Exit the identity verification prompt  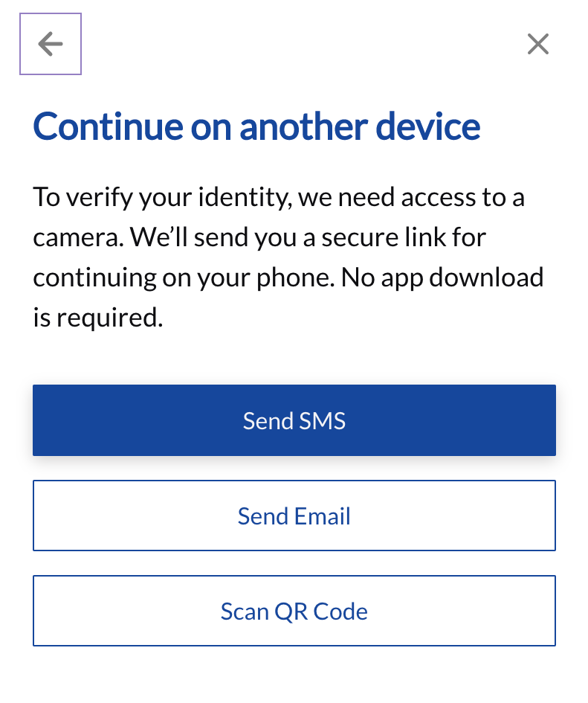coord(537,44)
